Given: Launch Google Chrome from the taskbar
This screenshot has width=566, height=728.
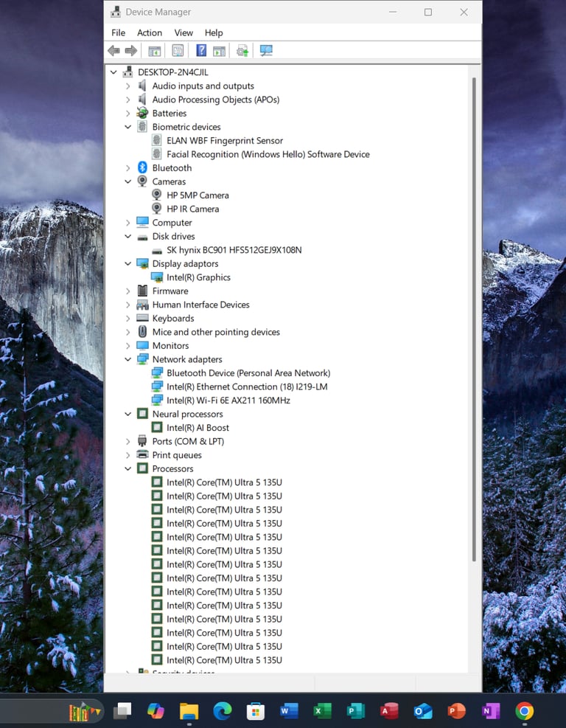Looking at the screenshot, I should [x=524, y=711].
